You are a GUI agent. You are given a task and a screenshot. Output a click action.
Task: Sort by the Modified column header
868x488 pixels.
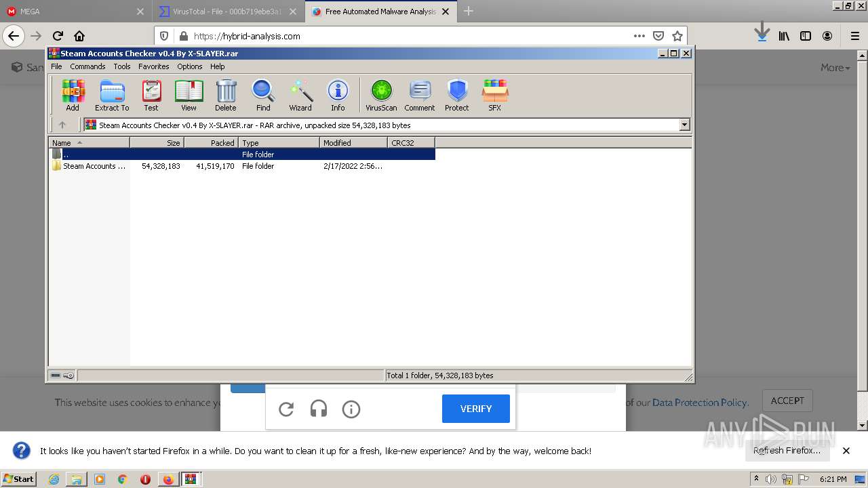(353, 142)
